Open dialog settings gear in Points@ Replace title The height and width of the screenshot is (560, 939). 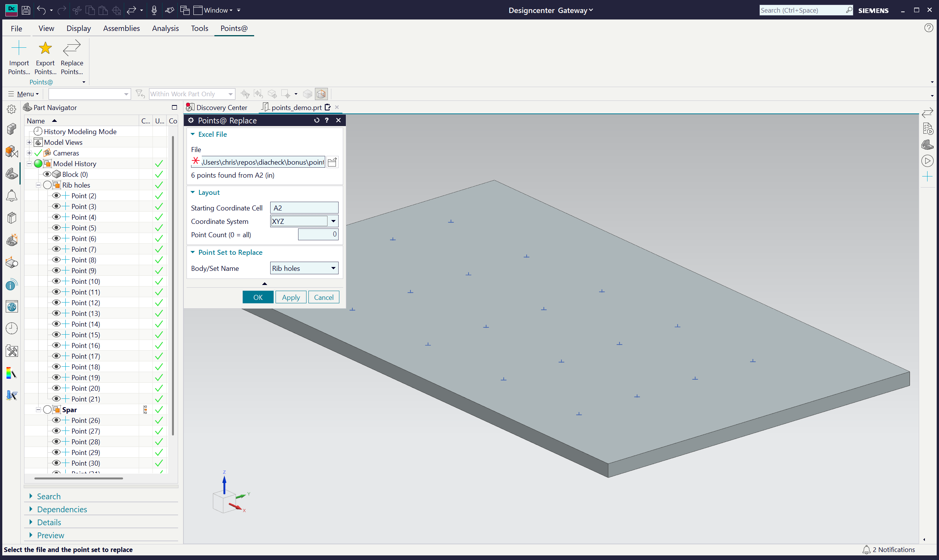click(191, 120)
